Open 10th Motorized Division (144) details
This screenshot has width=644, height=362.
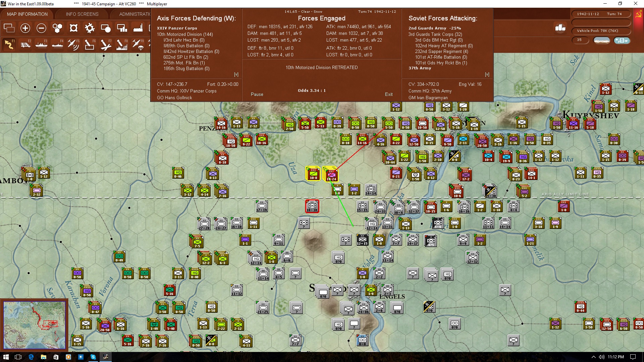point(185,34)
